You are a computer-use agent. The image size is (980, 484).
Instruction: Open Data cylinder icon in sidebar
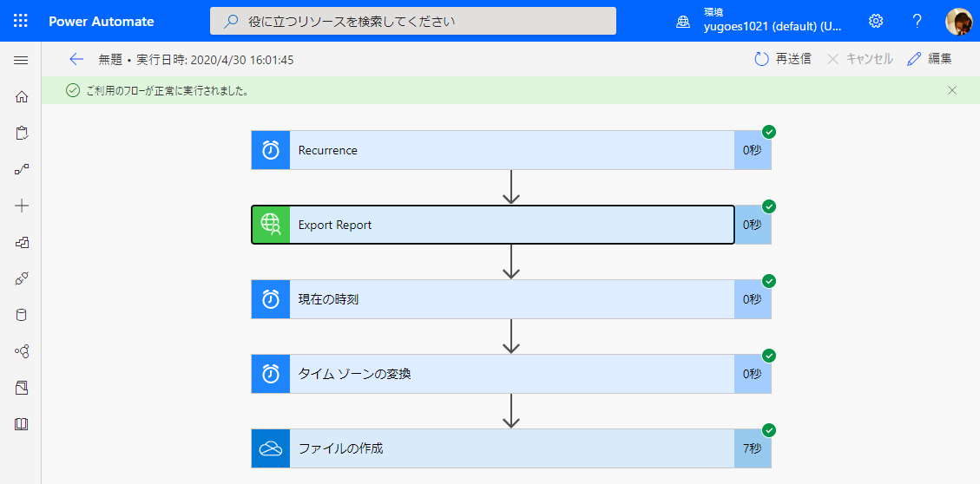[21, 315]
